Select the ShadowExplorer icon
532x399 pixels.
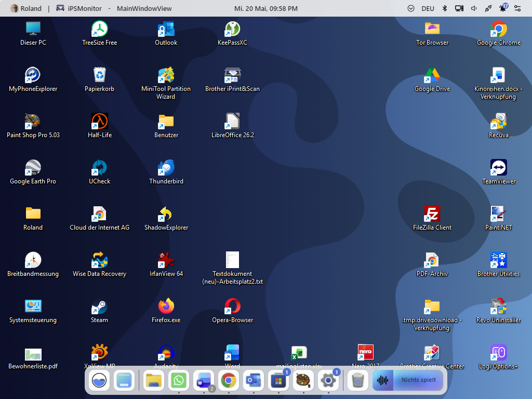pyautogui.click(x=166, y=218)
